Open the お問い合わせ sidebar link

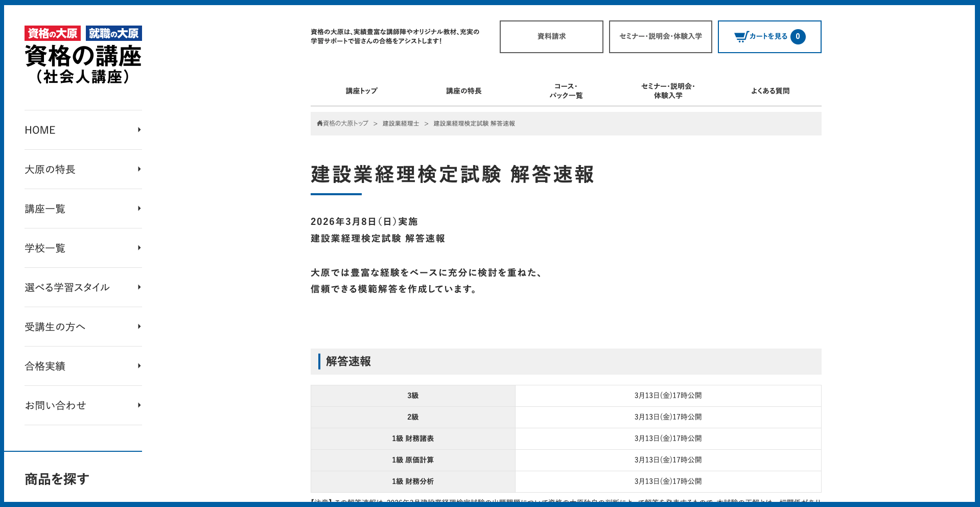55,405
